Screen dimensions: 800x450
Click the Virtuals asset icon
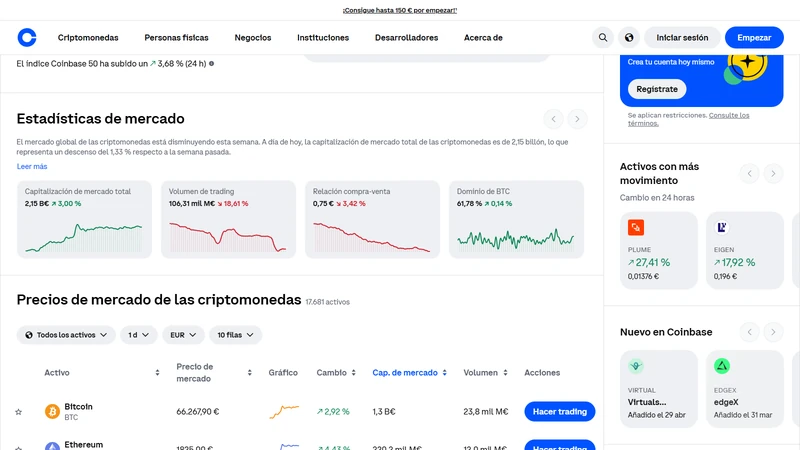point(636,366)
